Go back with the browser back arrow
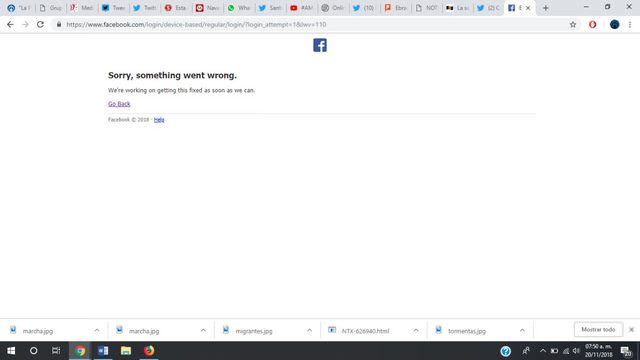The image size is (640, 360). click(10, 24)
